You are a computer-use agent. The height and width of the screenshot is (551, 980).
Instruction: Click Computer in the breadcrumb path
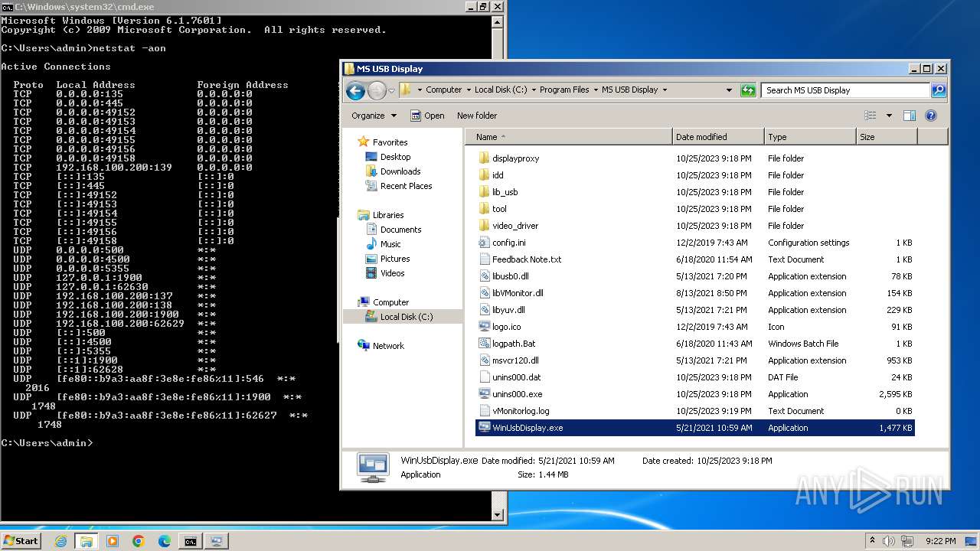click(x=444, y=90)
